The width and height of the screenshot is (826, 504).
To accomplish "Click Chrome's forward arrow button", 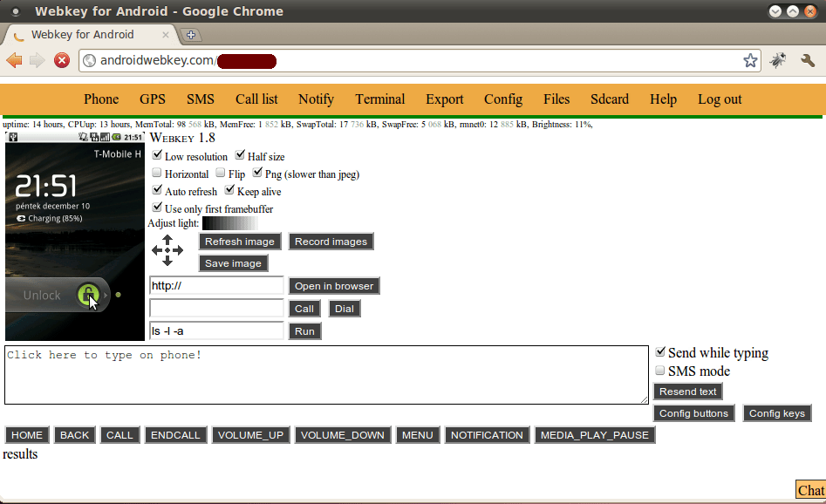I will point(37,60).
